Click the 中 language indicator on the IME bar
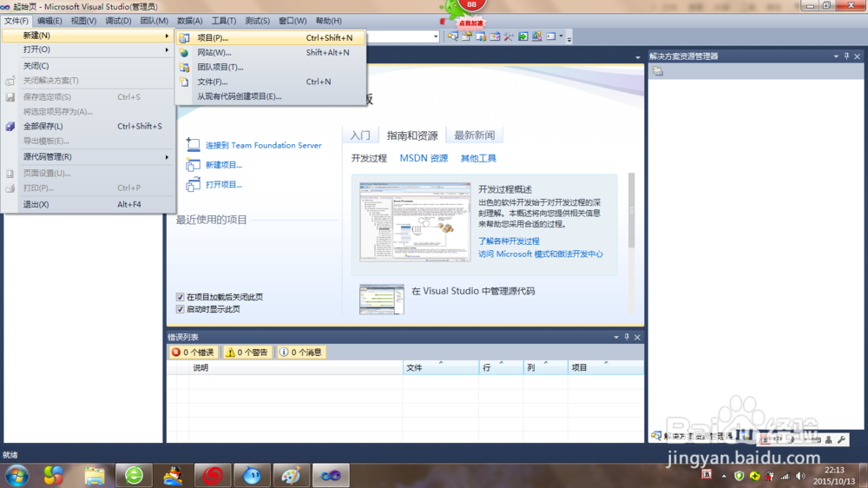The height and width of the screenshot is (488, 868). (x=777, y=439)
